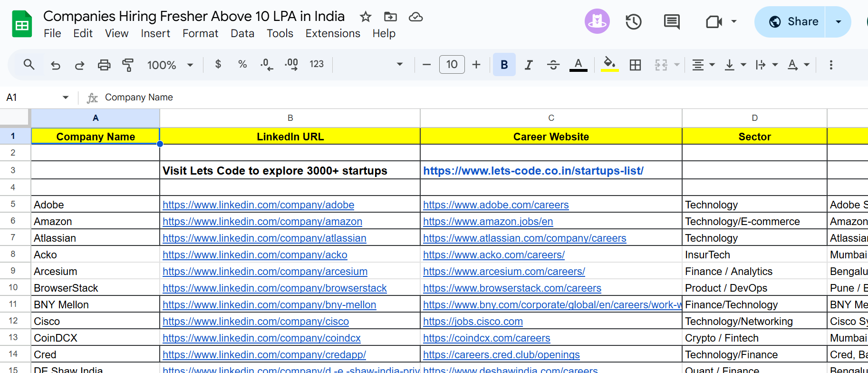
Task: Open version history clock icon
Action: click(x=634, y=21)
